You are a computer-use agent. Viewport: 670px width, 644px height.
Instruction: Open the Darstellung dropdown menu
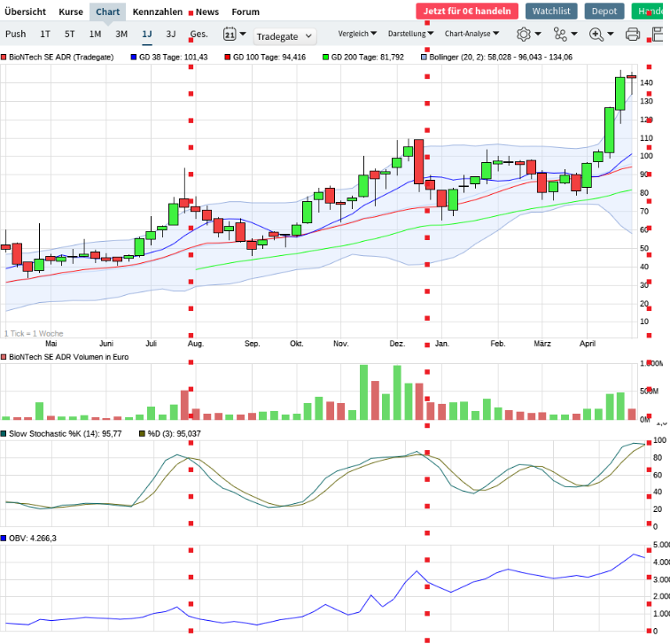coord(410,34)
